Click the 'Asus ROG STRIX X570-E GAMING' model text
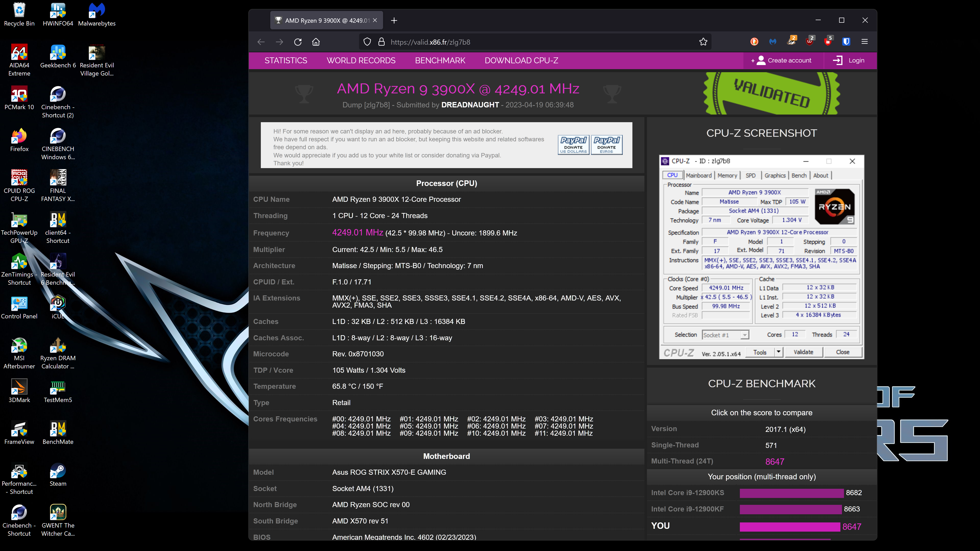The height and width of the screenshot is (551, 980). pyautogui.click(x=389, y=472)
